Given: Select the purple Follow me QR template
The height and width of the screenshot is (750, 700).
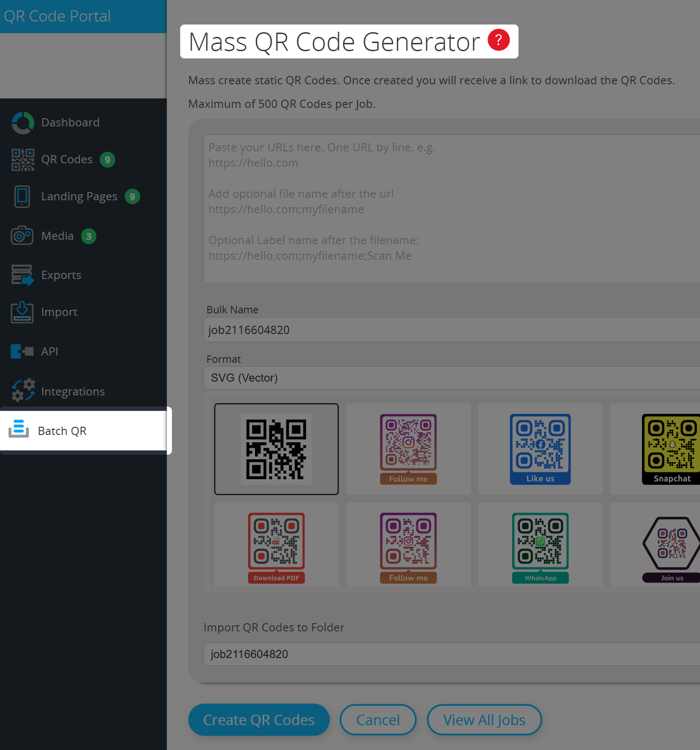Looking at the screenshot, I should coord(408,449).
